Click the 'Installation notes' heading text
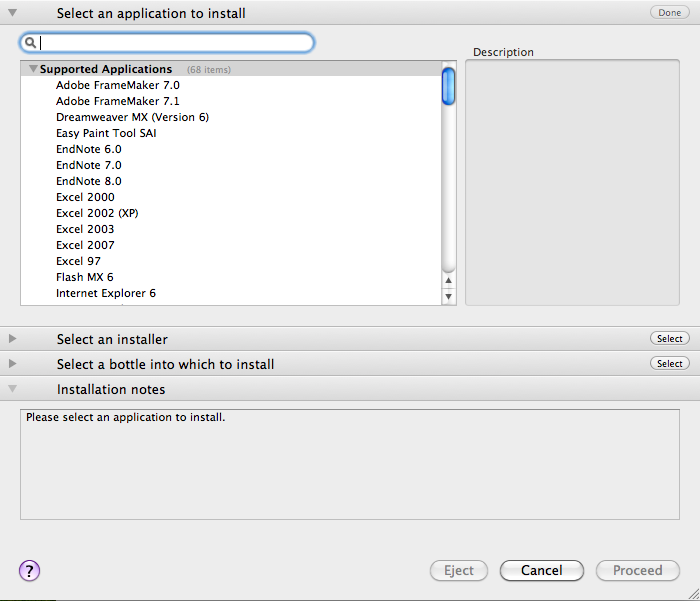Viewport: 700px width, 601px height. click(x=111, y=389)
